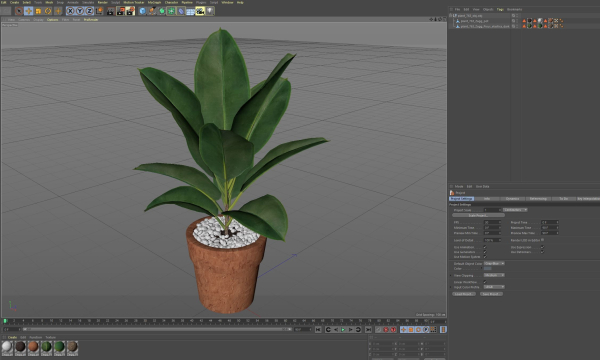Image resolution: width=600 pixels, height=360 pixels.
Task: Toggle Use Motion System checkbox
Action: tap(485, 257)
